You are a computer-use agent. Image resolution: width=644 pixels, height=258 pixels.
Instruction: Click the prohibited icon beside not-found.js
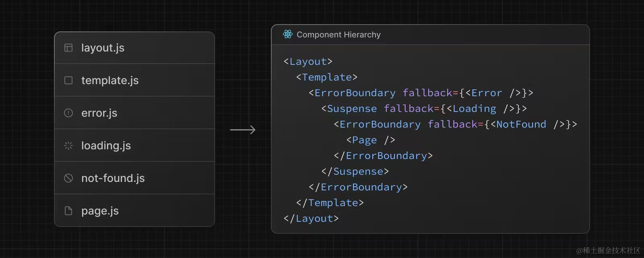(68, 178)
